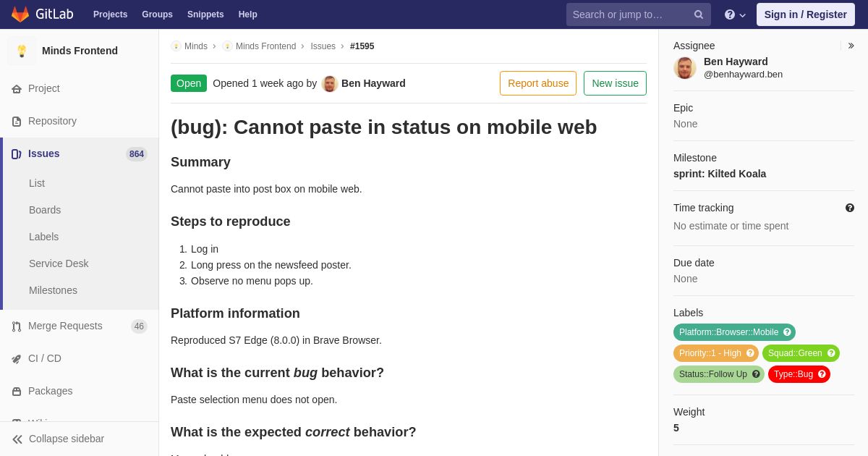
Task: Click the GitLab fox logo
Action: (20, 14)
